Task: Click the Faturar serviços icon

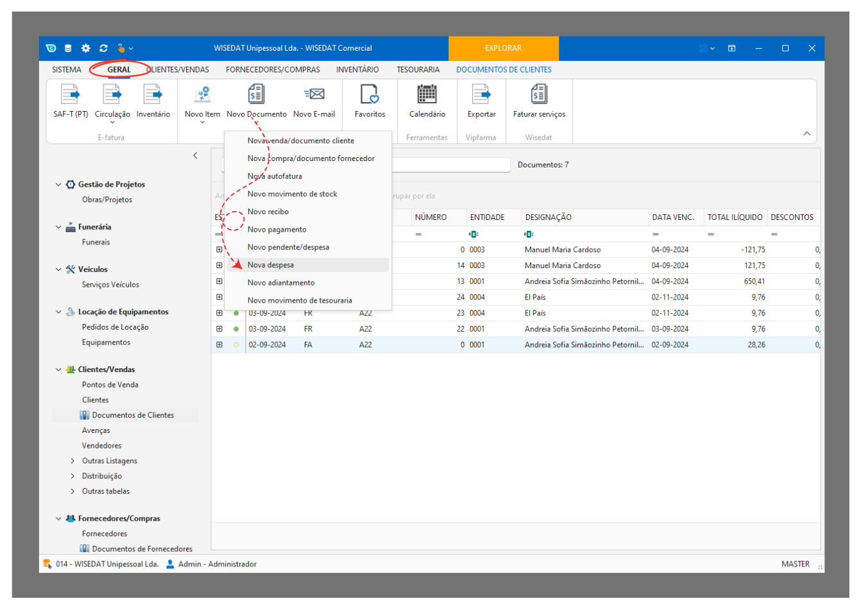Action: point(539,95)
